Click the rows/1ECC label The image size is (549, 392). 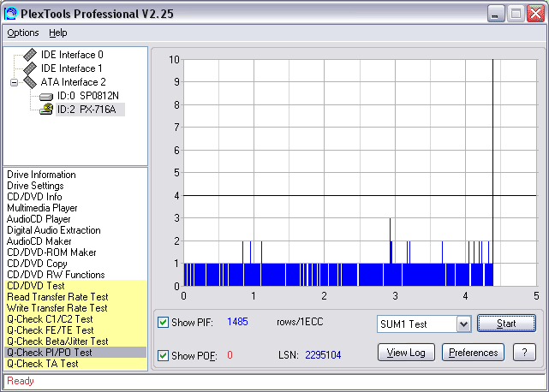(x=300, y=322)
